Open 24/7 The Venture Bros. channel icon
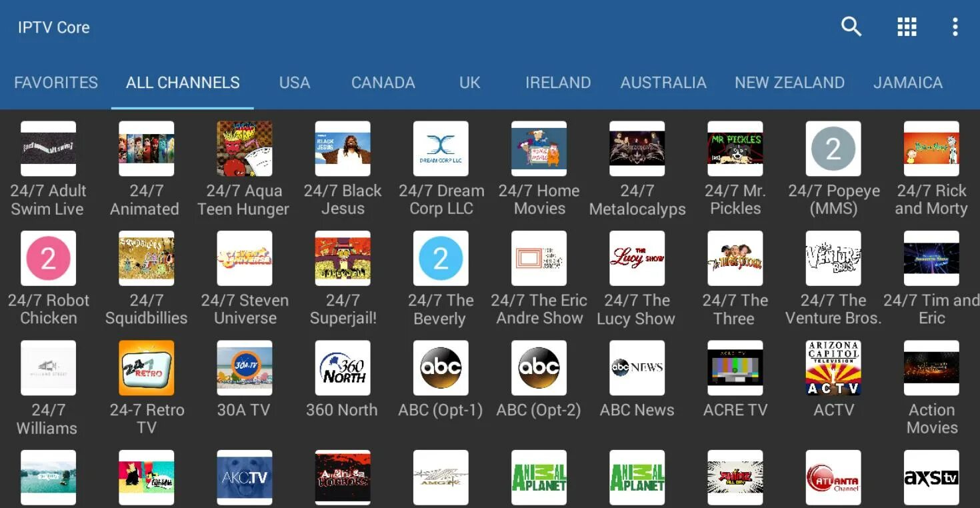The height and width of the screenshot is (508, 980). pos(833,259)
